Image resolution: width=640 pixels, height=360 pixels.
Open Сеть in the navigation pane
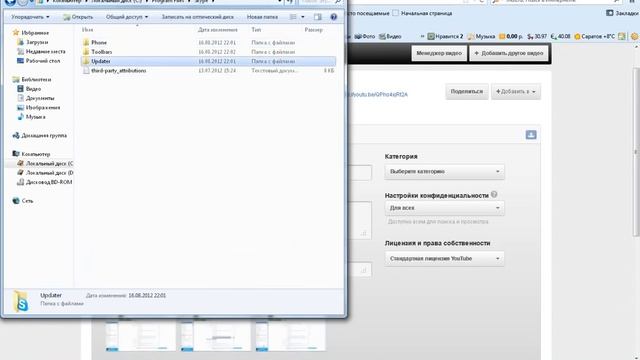click(x=27, y=201)
